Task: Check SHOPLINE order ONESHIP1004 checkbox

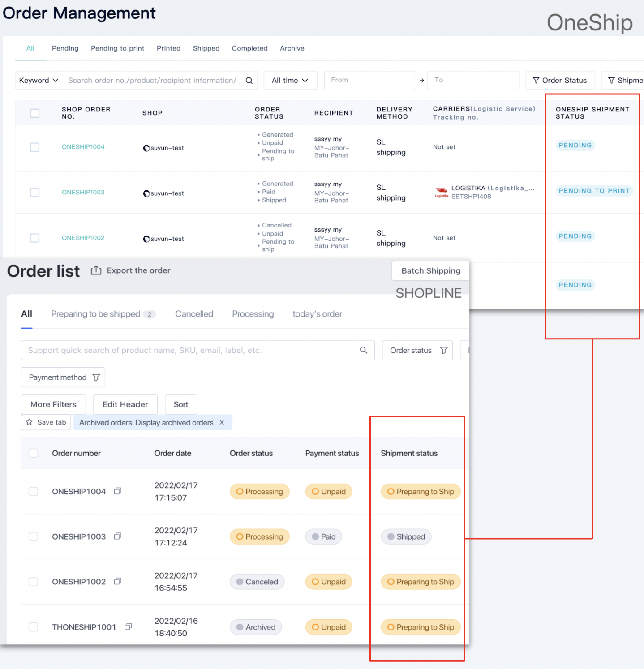Action: (x=33, y=492)
